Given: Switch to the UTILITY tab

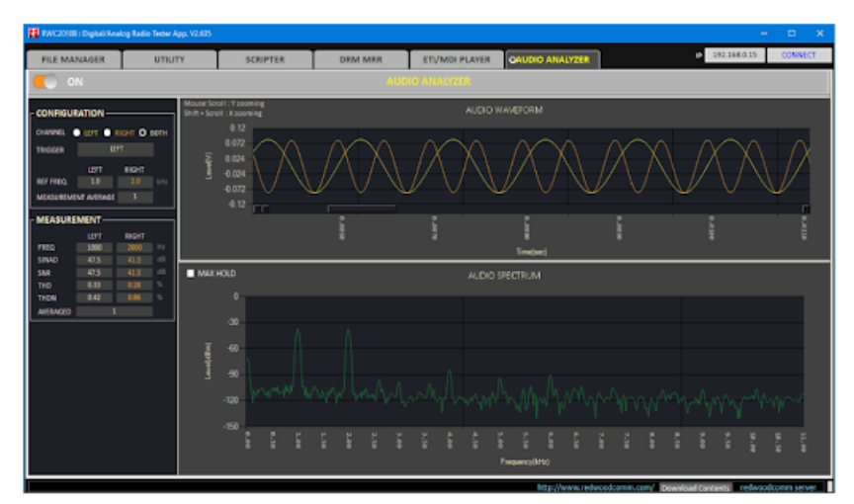Looking at the screenshot, I should [169, 59].
